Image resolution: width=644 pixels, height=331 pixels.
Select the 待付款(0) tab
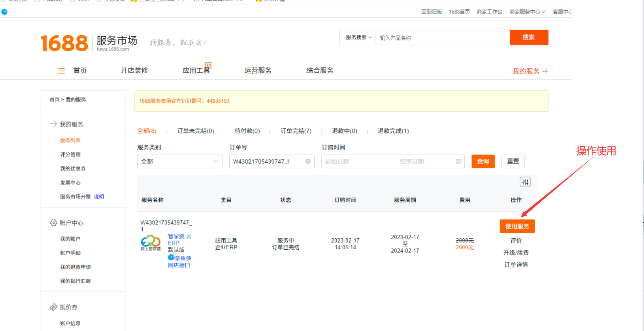click(x=247, y=131)
